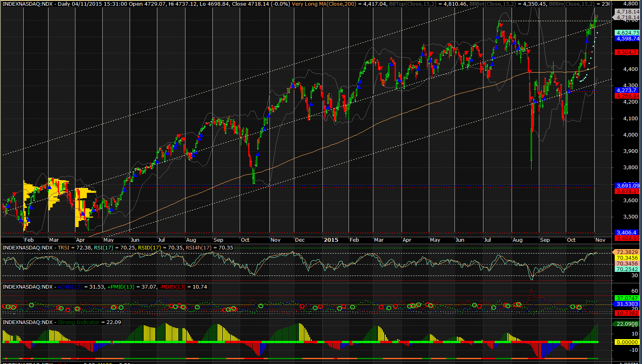Click the green 37.0747 value tag
642x364 pixels.
click(627, 298)
